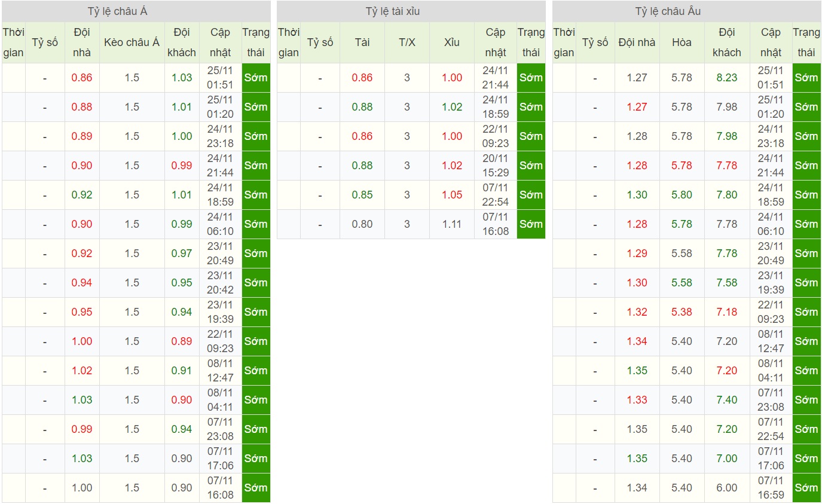This screenshot has height=504, width=822.
Task: Click over/under timestamp 20/11 15:29
Action: tap(496, 166)
